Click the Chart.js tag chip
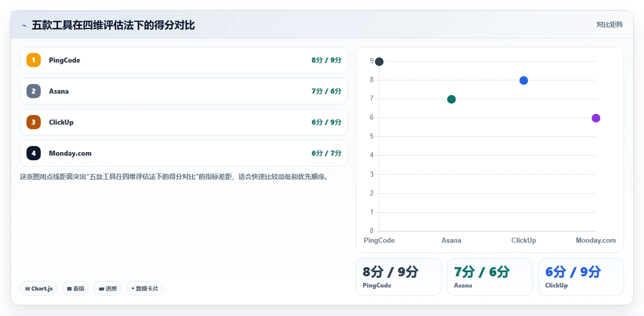This screenshot has width=644, height=316. click(39, 289)
